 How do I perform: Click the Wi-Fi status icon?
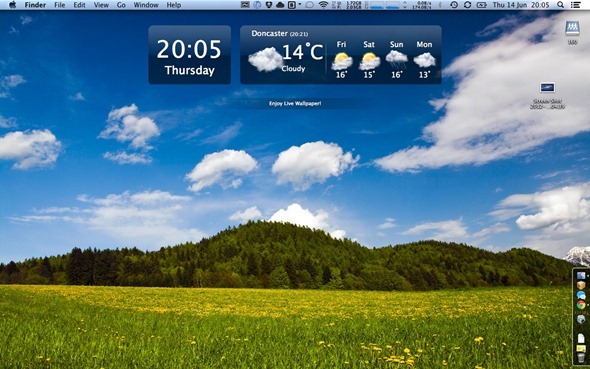[x=323, y=5]
